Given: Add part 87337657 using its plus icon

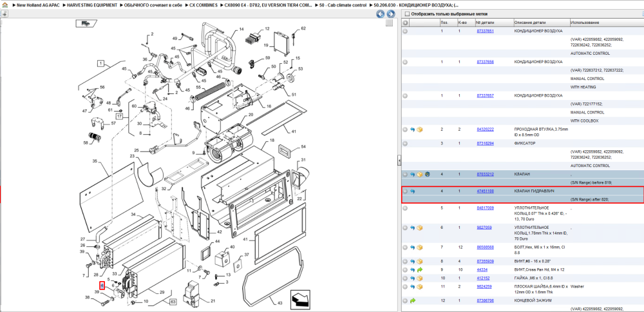Looking at the screenshot, I should coord(405,96).
